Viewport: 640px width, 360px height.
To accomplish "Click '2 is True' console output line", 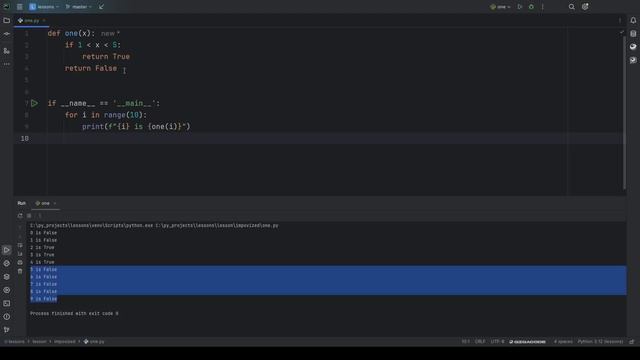I will [42, 247].
